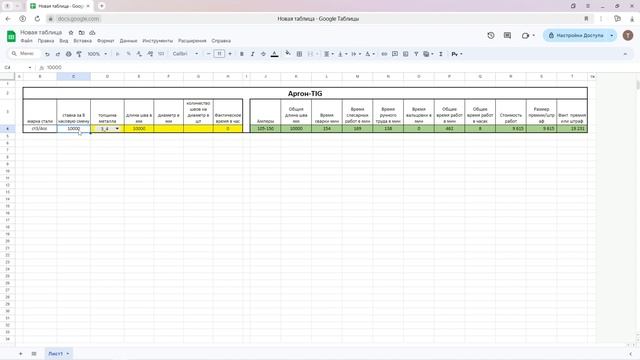The height and width of the screenshot is (360, 640).
Task: Click the browser Reload button
Action: [37, 19]
